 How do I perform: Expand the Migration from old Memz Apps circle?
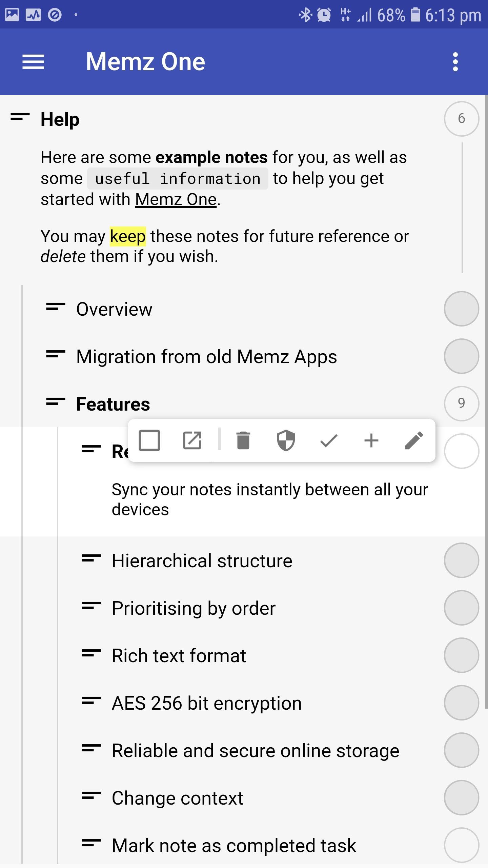(461, 356)
